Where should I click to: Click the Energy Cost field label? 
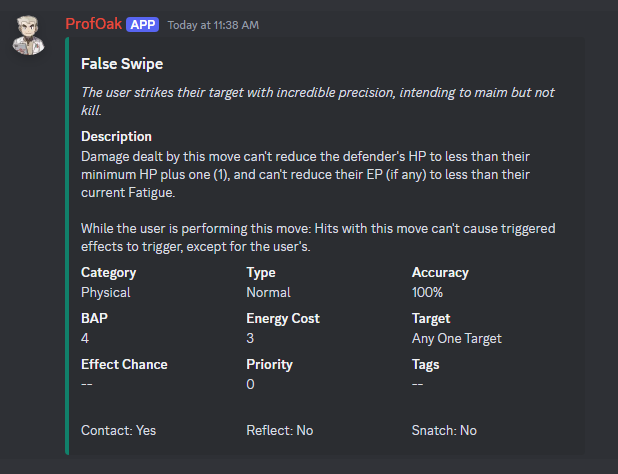[283, 318]
